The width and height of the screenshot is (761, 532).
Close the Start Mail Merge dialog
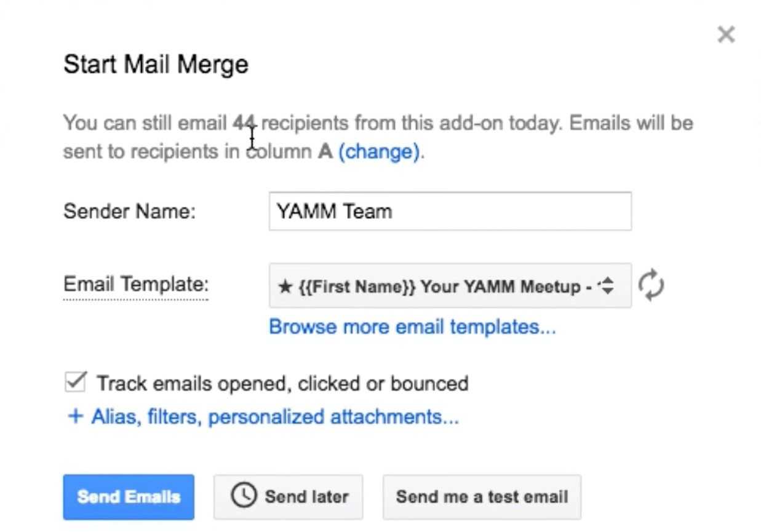[x=726, y=34]
